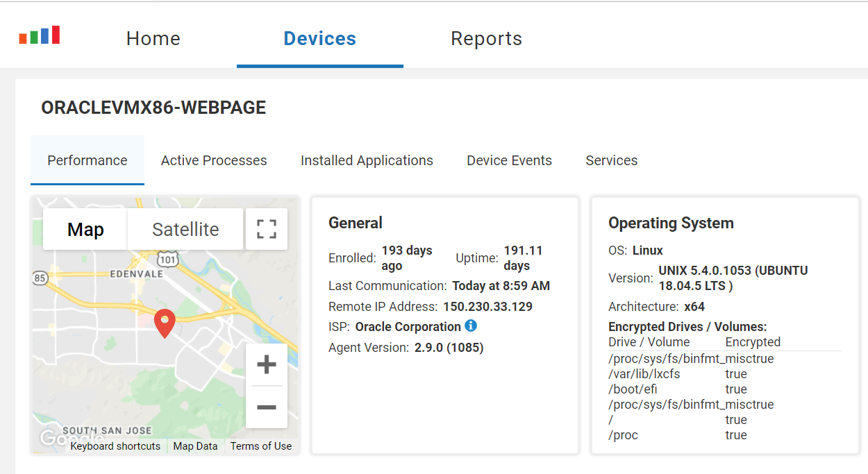
Task: Click the architecture value x64
Action: click(x=694, y=306)
